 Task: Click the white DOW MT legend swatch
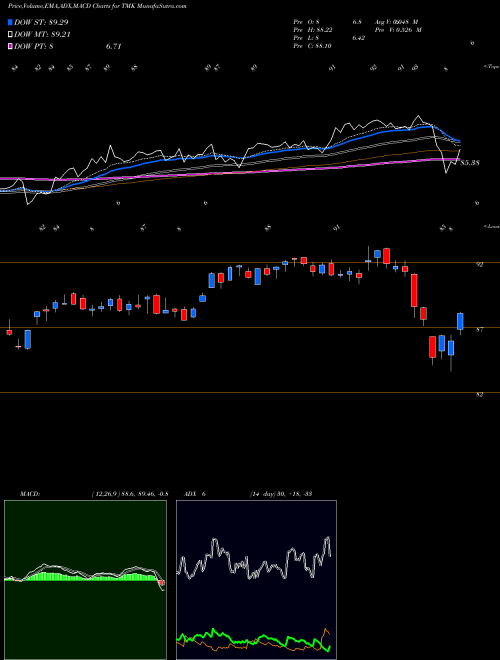click(x=10, y=34)
